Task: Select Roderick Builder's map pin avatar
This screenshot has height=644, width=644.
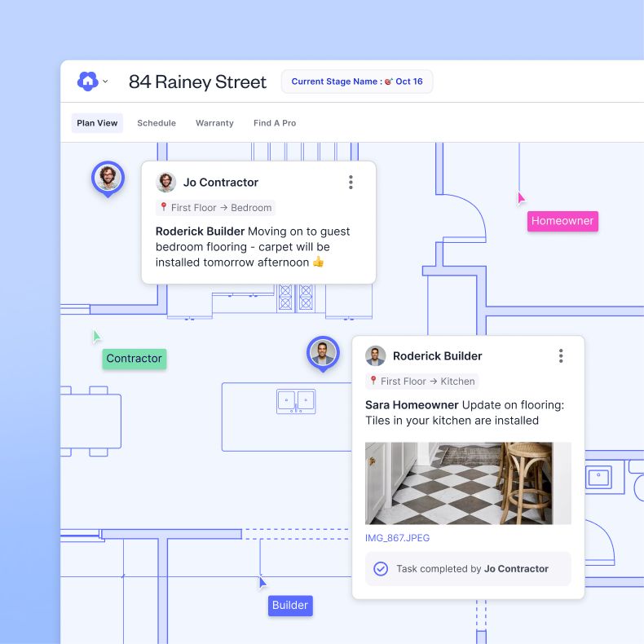Action: 323,353
